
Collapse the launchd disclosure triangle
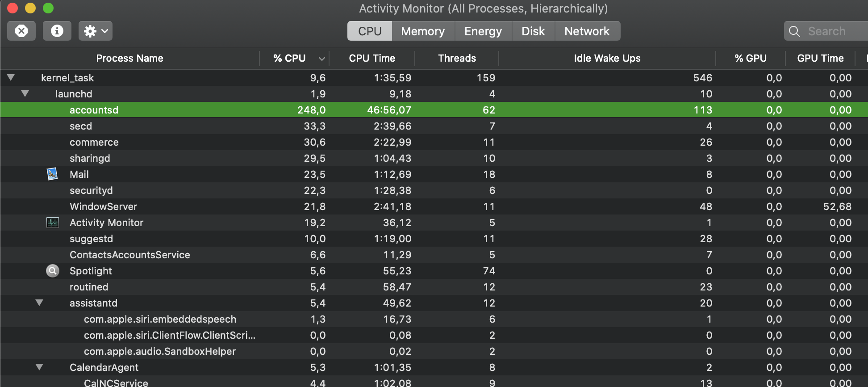25,93
